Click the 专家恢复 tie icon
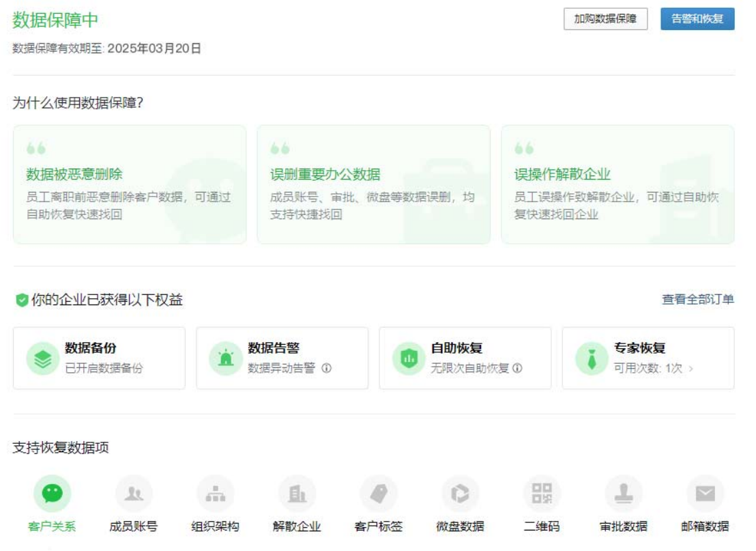 [592, 358]
